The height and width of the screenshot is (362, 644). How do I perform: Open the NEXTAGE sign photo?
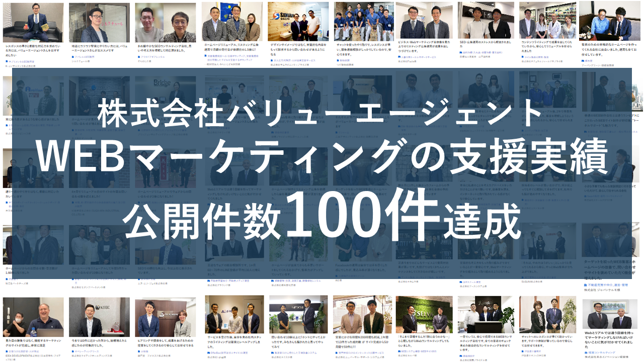pyautogui.click(x=298, y=315)
